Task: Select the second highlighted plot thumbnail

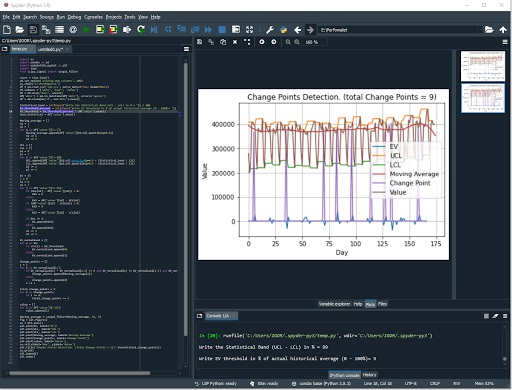Action: [483, 98]
